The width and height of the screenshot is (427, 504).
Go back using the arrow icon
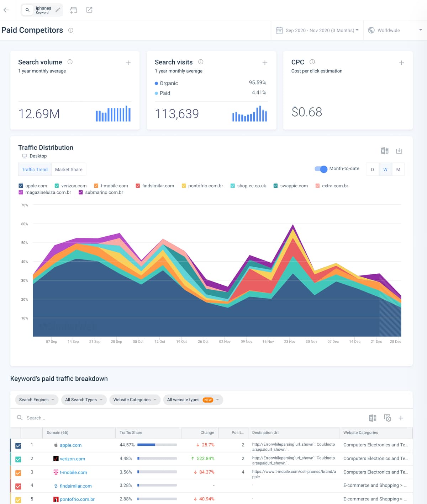pos(6,10)
